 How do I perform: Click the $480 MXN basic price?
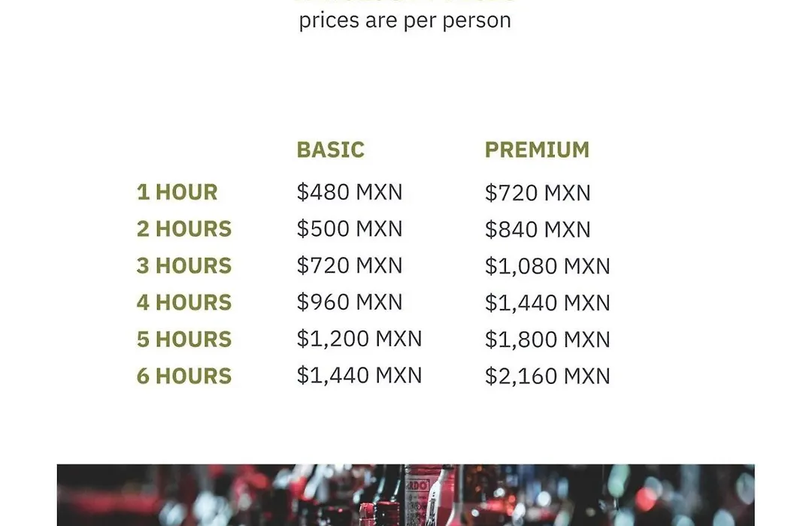click(x=350, y=192)
